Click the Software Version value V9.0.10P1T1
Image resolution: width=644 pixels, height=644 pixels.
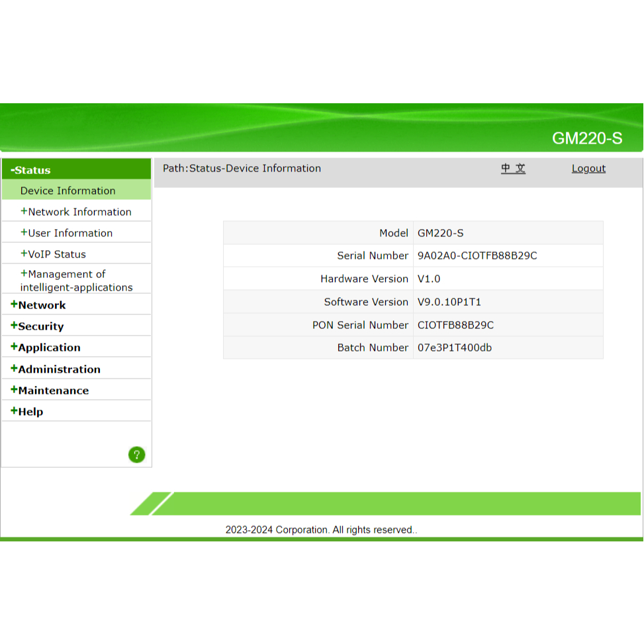click(449, 302)
